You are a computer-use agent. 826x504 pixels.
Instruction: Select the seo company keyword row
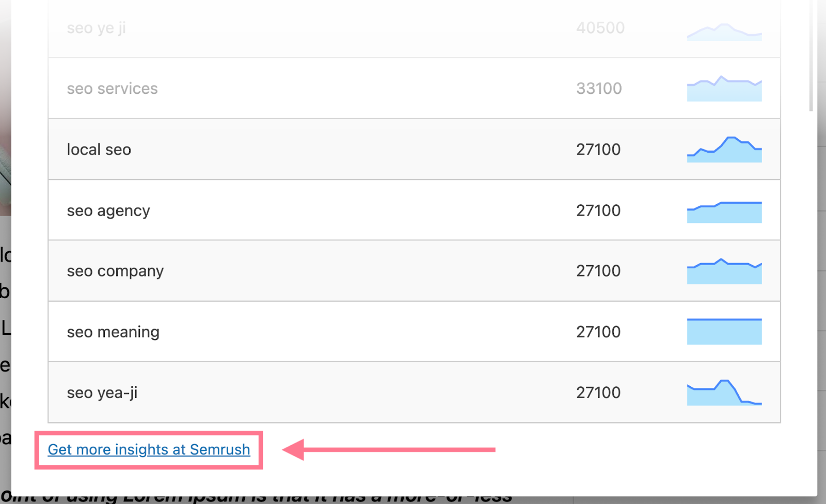[x=414, y=271]
